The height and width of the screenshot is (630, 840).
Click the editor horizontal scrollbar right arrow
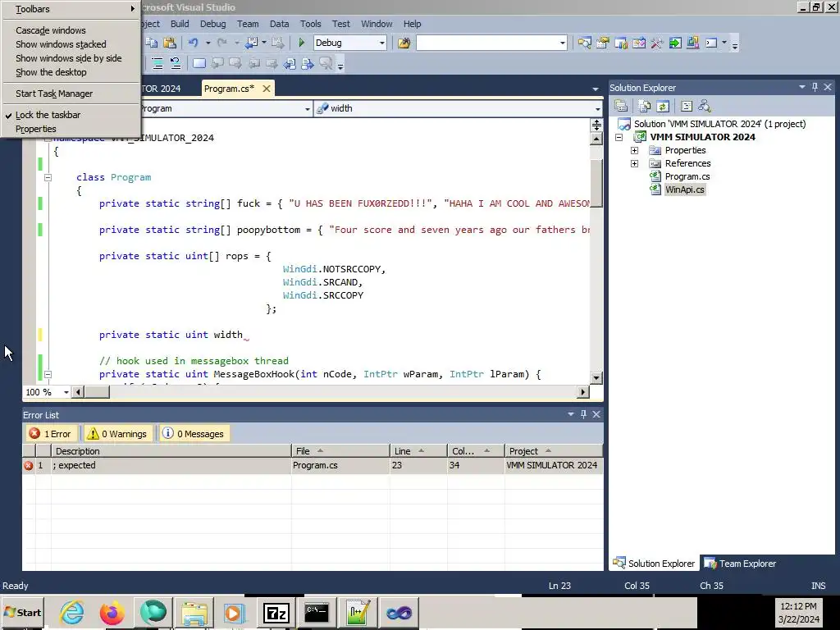tap(583, 392)
